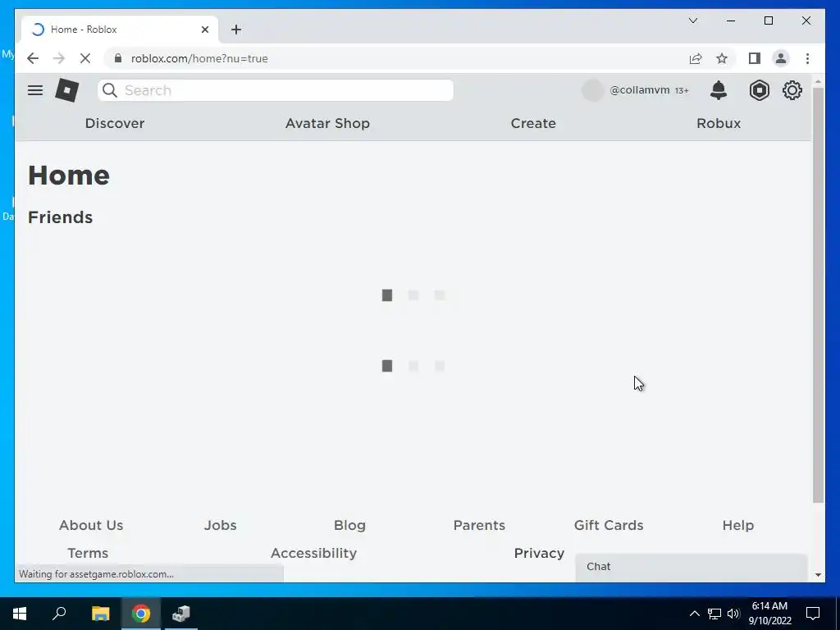Click the scrollbar up arrow
840x630 pixels.
[x=818, y=82]
